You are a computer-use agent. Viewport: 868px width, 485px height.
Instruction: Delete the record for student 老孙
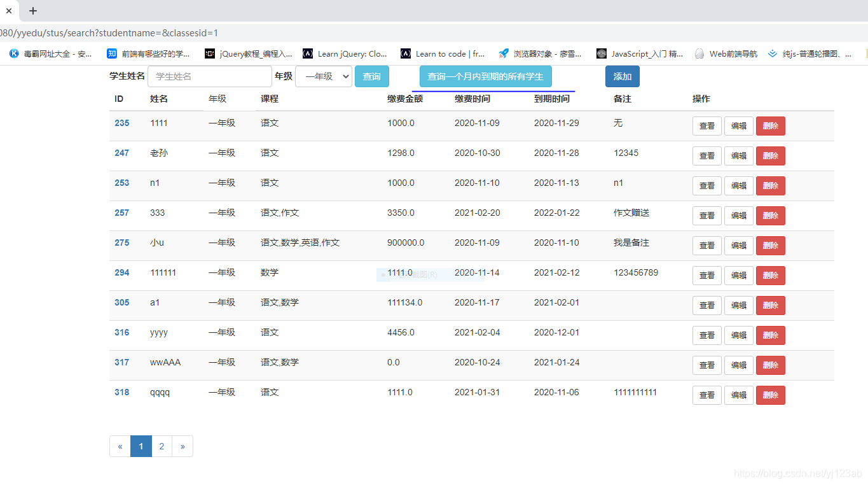pyautogui.click(x=771, y=156)
